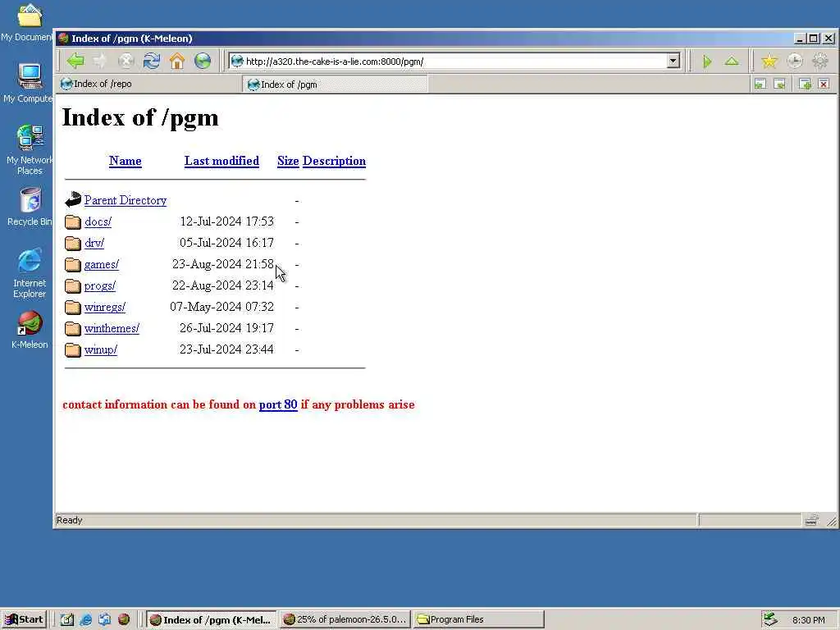Open the Parent Directory link
840x630 pixels.
pos(126,200)
